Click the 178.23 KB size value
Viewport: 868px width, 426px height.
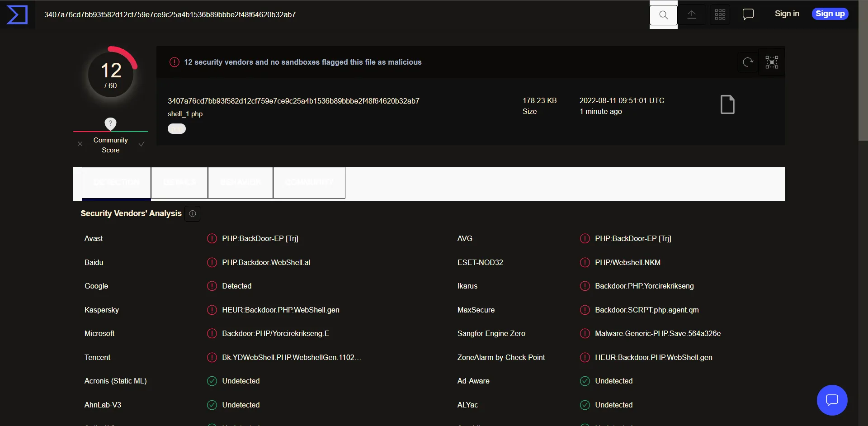(x=540, y=100)
